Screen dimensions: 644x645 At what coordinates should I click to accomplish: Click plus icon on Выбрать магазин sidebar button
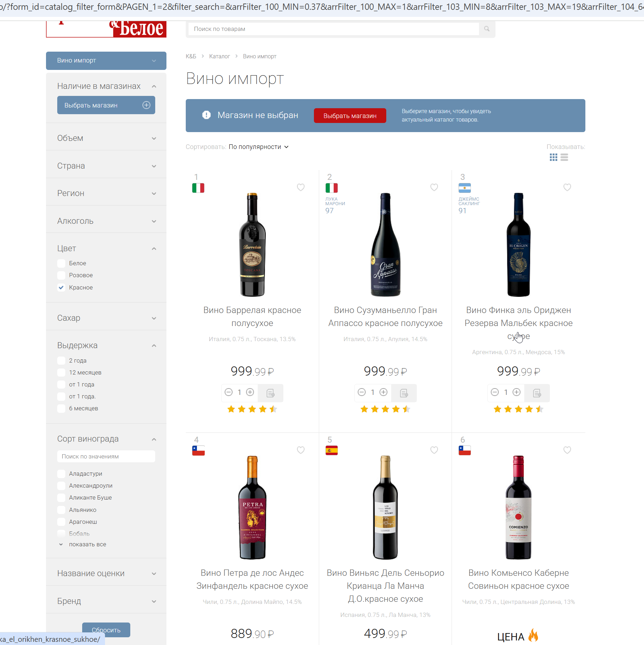[146, 105]
